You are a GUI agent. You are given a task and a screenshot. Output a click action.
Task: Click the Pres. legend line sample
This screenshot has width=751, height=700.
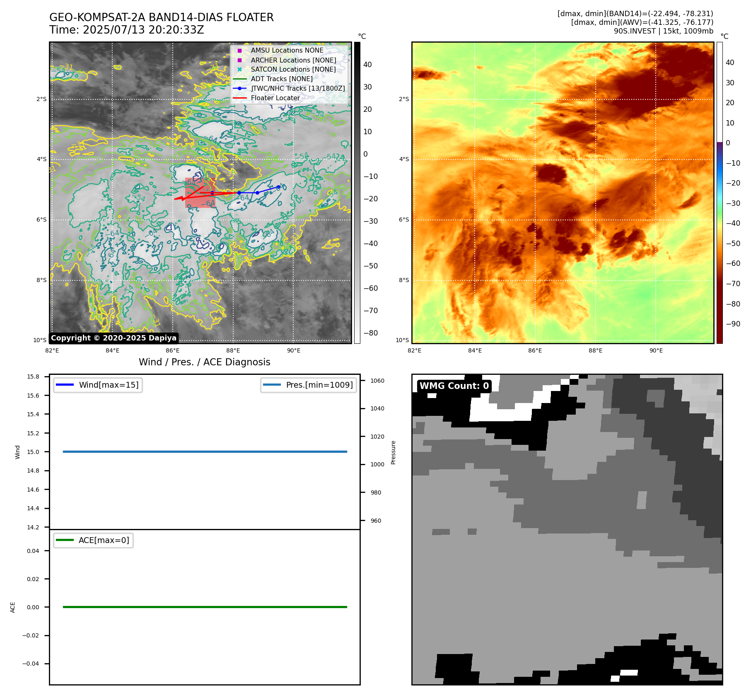(x=272, y=385)
